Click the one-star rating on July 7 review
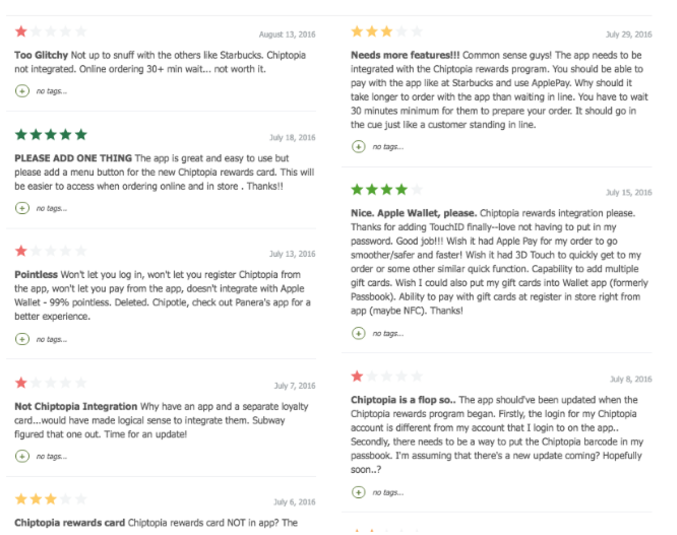Image resolution: width=677 pixels, height=535 pixels. click(51, 383)
